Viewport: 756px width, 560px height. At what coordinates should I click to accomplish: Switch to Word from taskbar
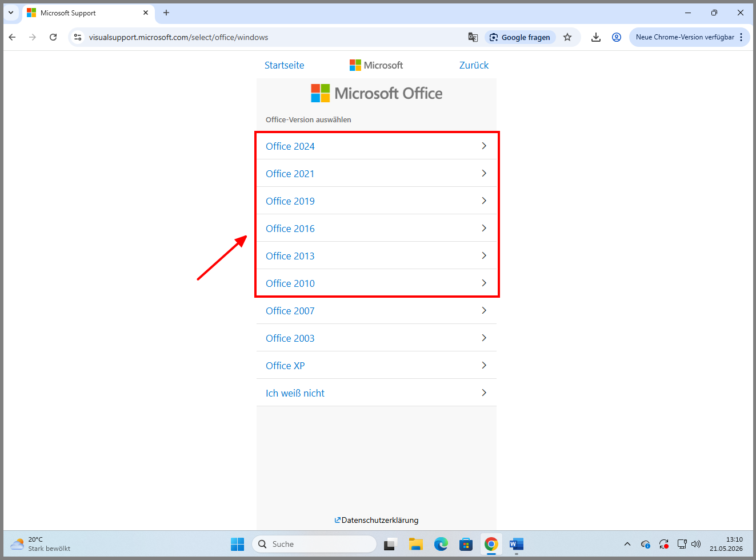coord(516,544)
